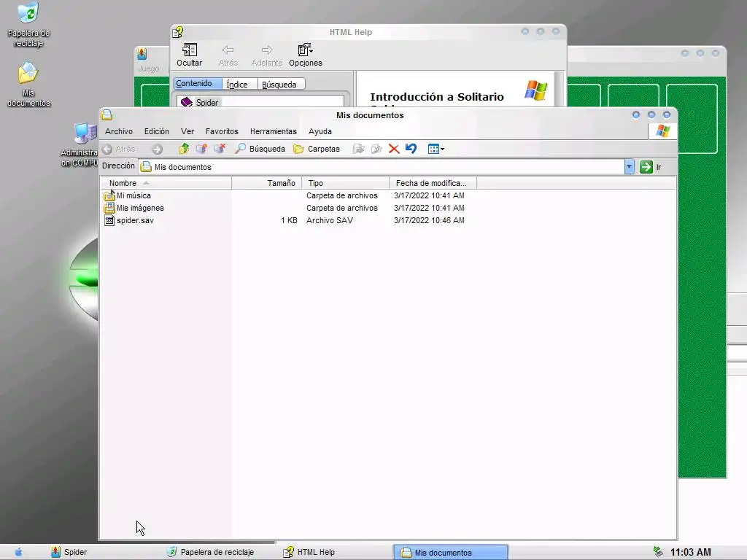Click the blue undo arrow icon

point(411,149)
